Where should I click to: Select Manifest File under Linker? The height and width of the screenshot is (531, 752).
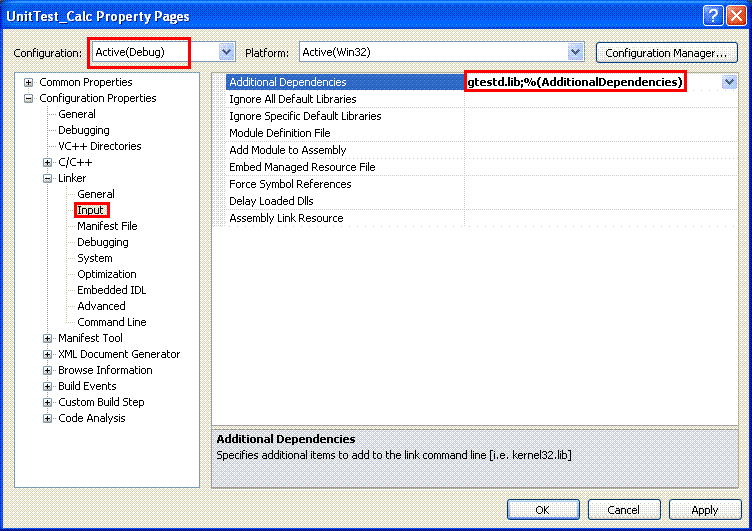[107, 226]
